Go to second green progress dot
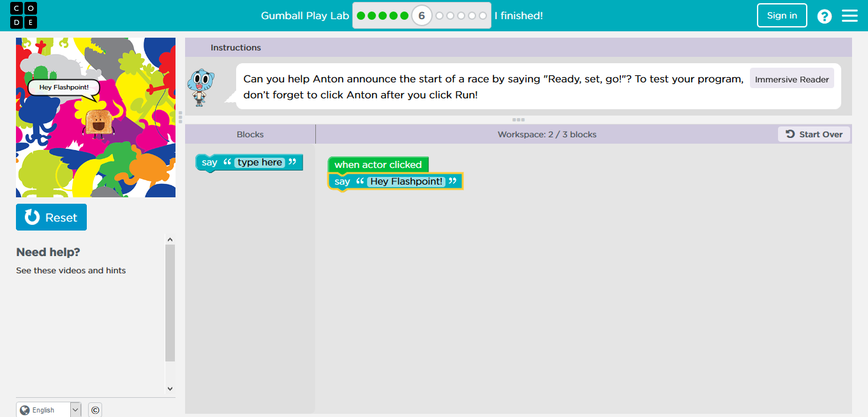Image resolution: width=868 pixels, height=417 pixels. click(372, 15)
